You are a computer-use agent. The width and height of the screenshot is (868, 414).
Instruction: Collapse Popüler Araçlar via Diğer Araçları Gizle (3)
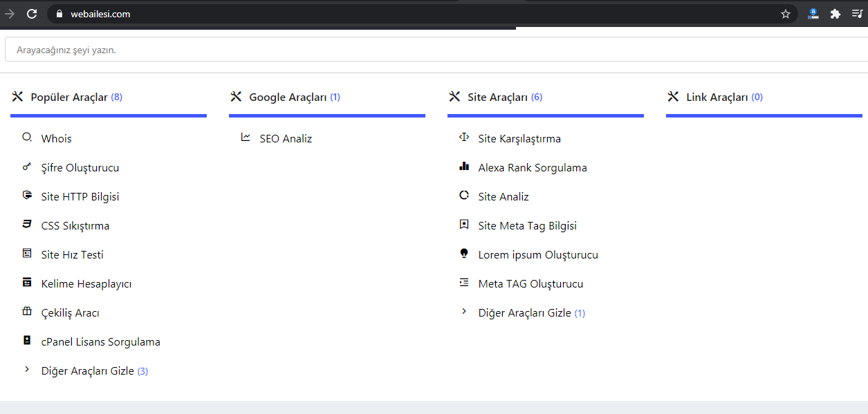click(x=95, y=371)
